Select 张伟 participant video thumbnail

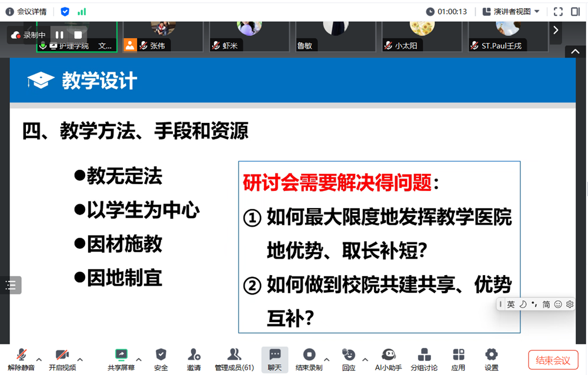(163, 37)
